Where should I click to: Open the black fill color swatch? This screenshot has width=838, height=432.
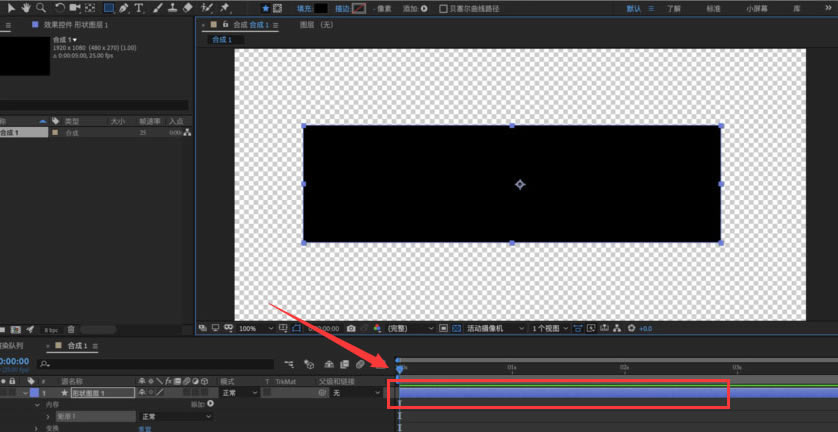(321, 9)
